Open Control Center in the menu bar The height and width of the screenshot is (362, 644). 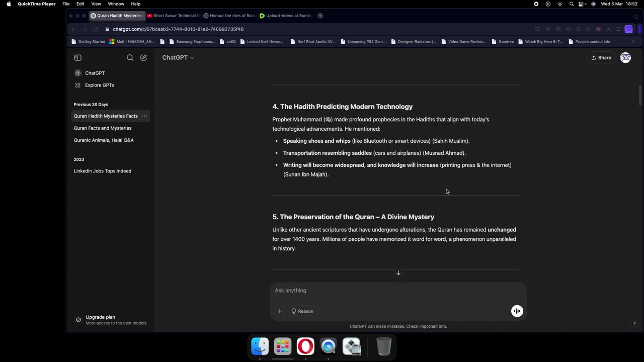pyautogui.click(x=582, y=4)
